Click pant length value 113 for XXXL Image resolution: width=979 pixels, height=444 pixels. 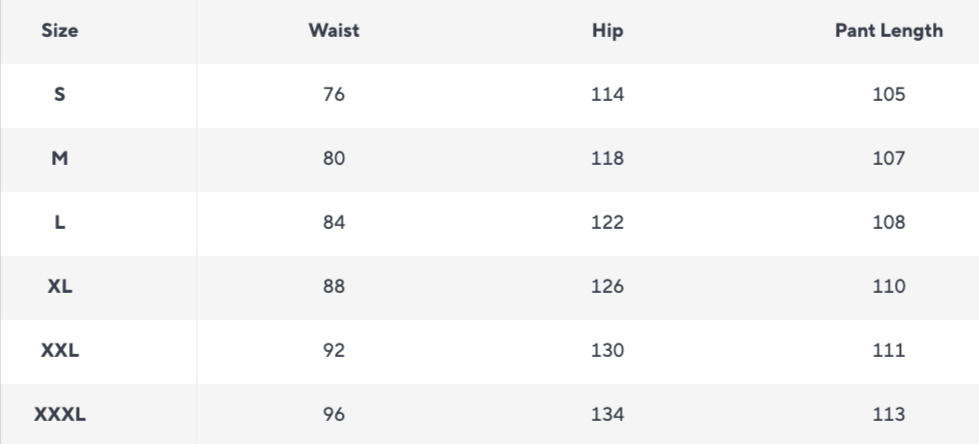pos(888,415)
